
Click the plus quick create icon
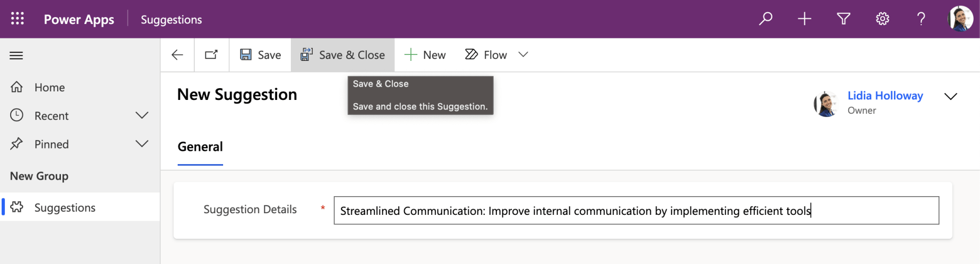[x=804, y=19]
